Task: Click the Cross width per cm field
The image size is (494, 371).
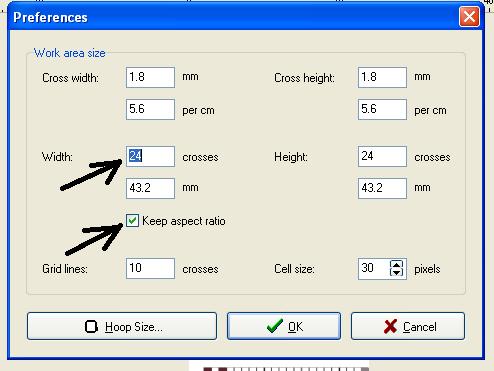Action: [150, 109]
